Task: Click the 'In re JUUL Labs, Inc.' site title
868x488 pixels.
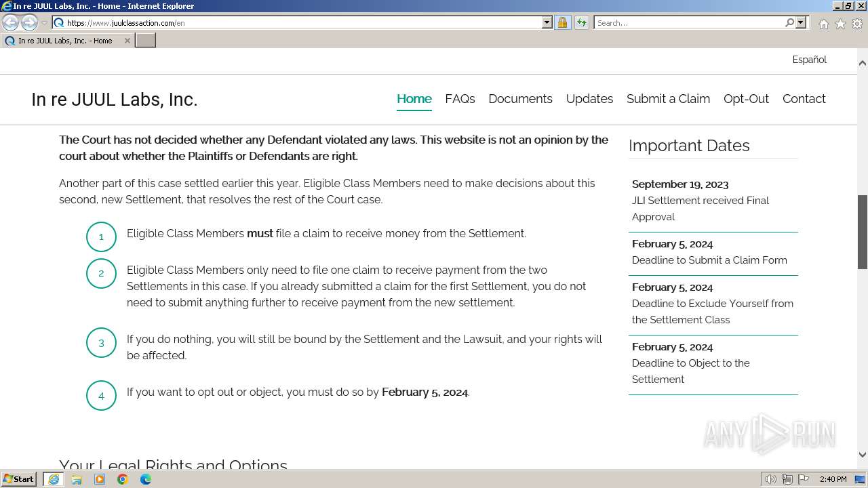Action: coord(114,100)
